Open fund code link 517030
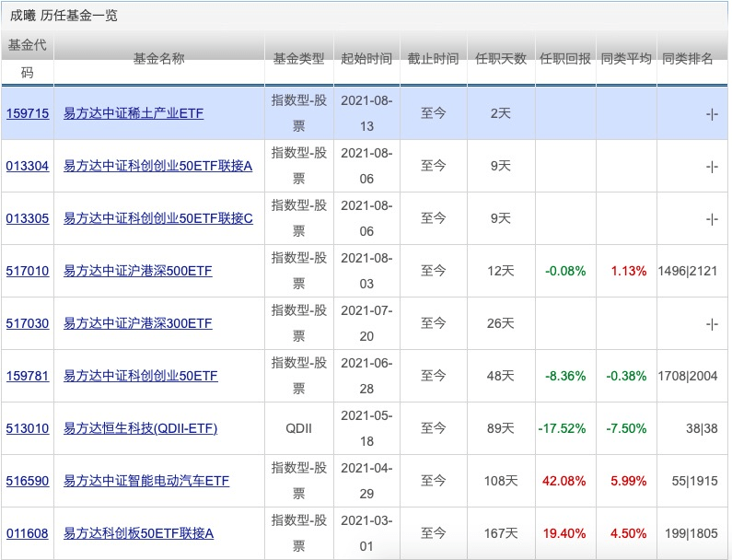Image resolution: width=732 pixels, height=560 pixels. (x=28, y=323)
